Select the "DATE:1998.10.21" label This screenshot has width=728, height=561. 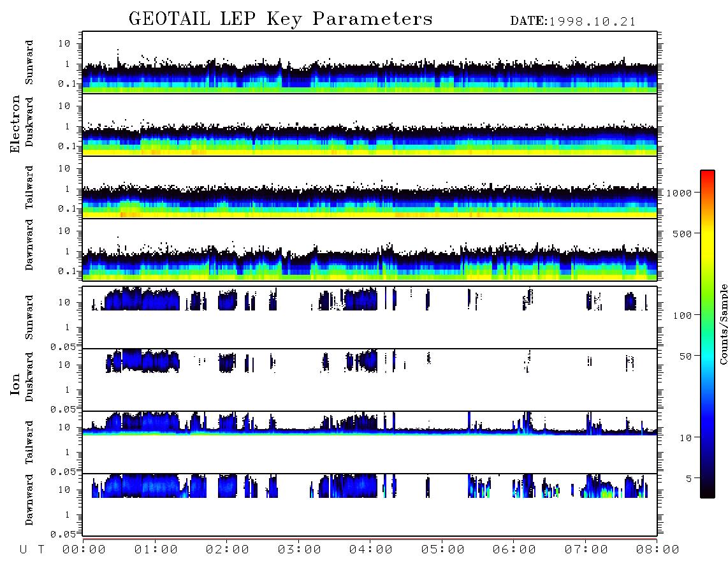click(x=573, y=22)
